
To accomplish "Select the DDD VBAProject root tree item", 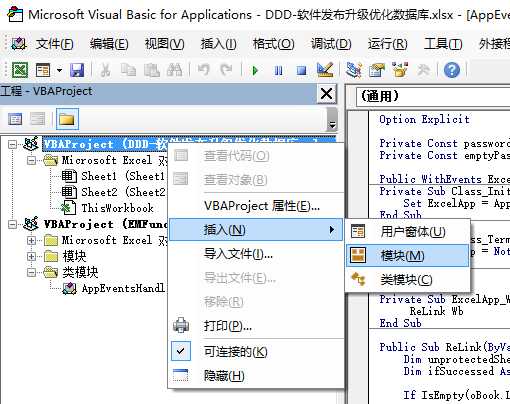I will pos(189,144).
